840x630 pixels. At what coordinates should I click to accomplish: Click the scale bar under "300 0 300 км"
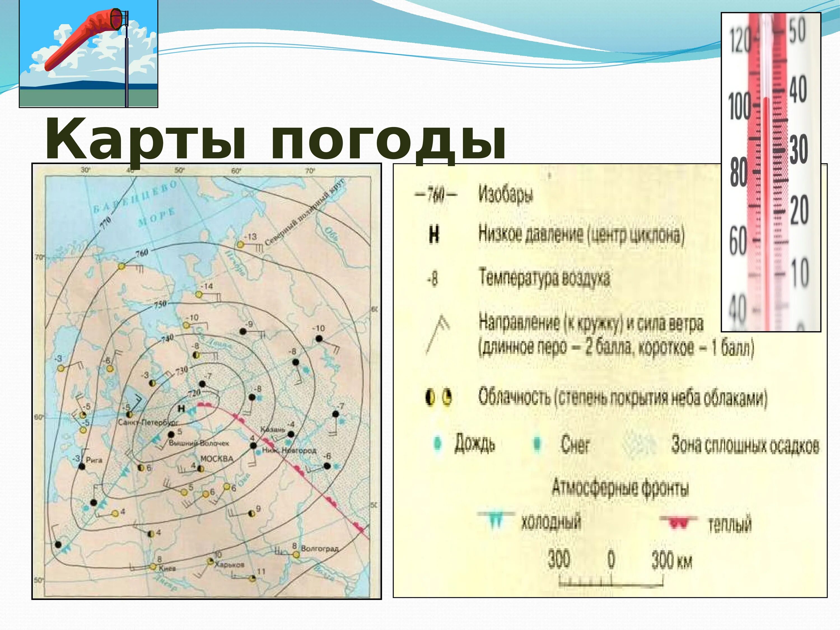612,581
